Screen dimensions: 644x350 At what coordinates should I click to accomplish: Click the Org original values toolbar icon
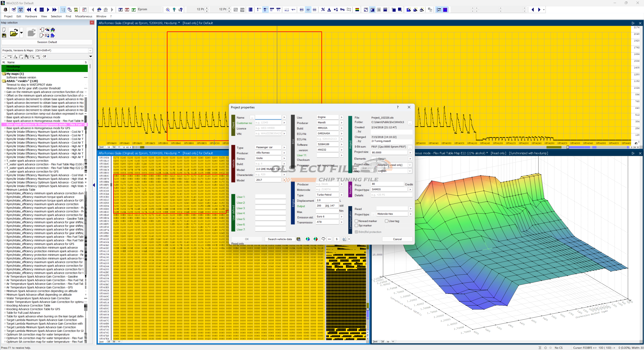click(x=342, y=10)
